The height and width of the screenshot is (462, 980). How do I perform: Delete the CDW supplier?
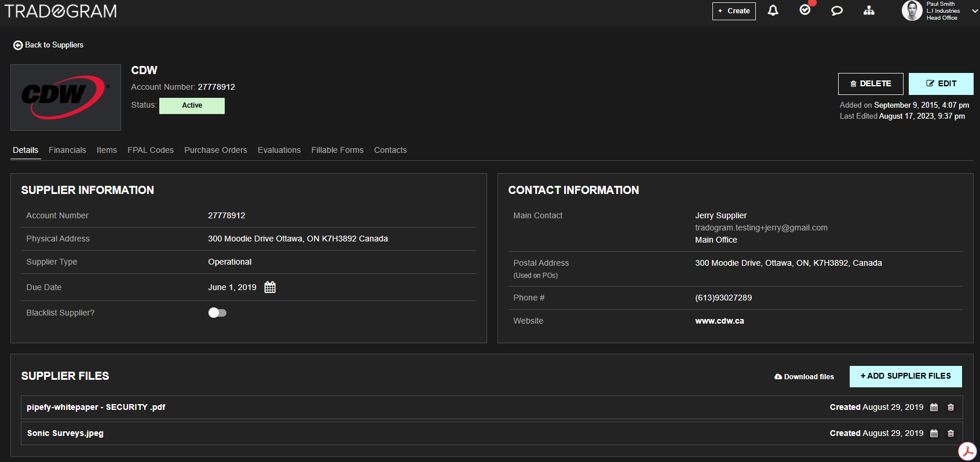(871, 84)
